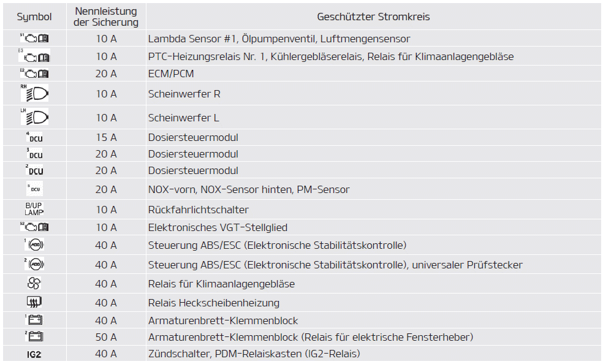Click the Symbol column header
603x364 pixels.
34,17
